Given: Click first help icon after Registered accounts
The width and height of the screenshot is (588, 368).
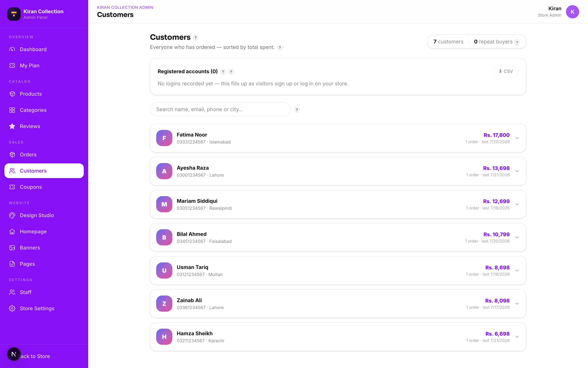Looking at the screenshot, I should coord(223,72).
